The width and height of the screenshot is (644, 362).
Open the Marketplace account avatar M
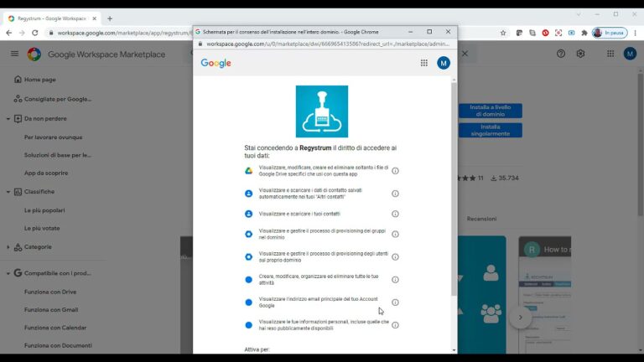(x=630, y=54)
